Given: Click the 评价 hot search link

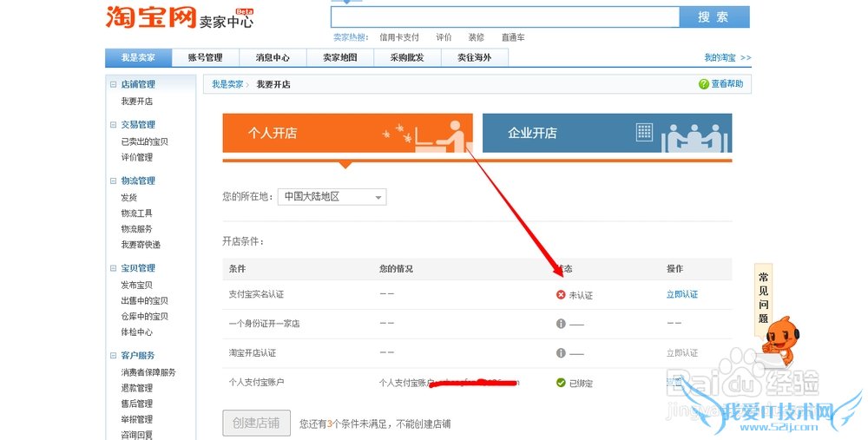Looking at the screenshot, I should (444, 37).
